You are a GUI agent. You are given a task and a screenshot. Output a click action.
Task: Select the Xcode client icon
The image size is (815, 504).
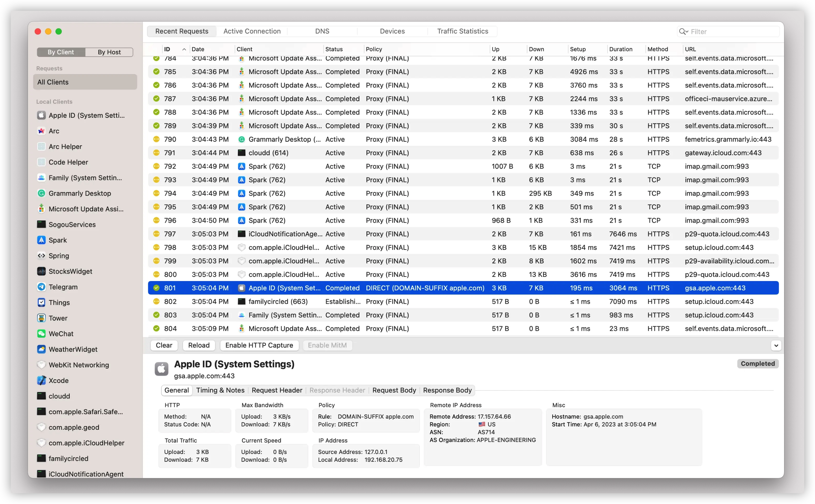[41, 380]
